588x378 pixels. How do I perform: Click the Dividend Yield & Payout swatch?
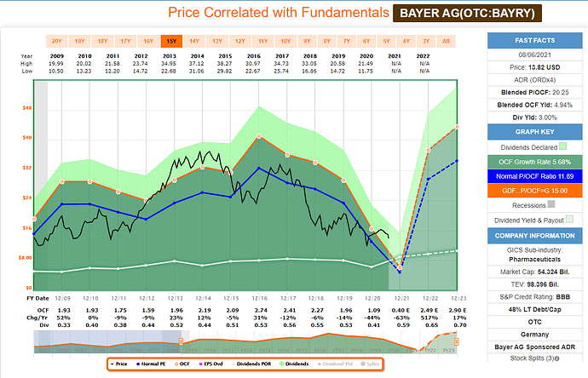tap(569, 220)
